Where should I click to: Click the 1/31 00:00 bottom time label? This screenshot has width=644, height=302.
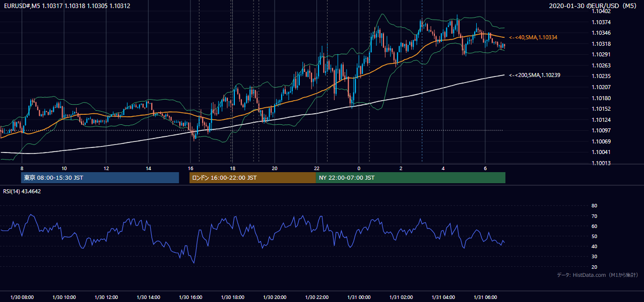pos(359,297)
